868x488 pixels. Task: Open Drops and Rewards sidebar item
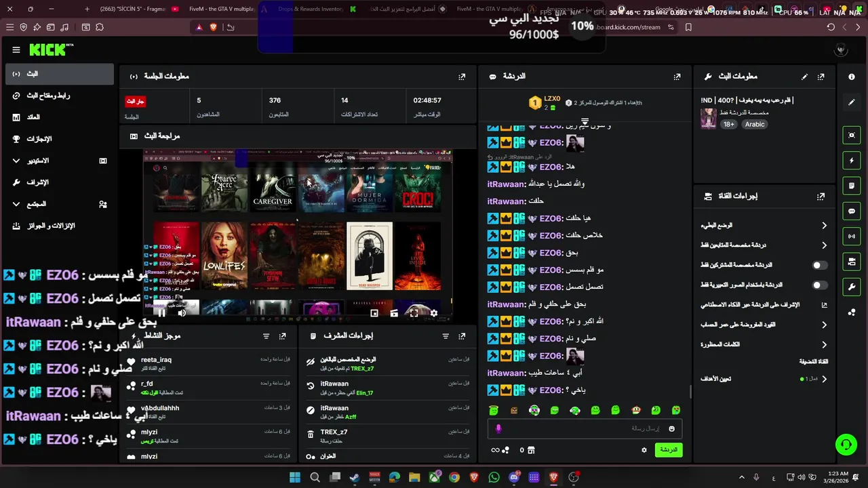[59, 226]
